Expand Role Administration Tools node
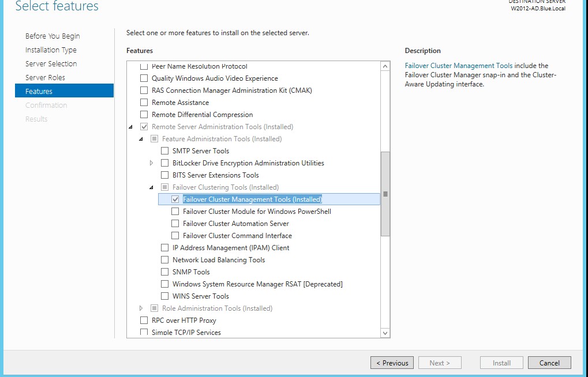This screenshot has height=377, width=588. click(140, 308)
